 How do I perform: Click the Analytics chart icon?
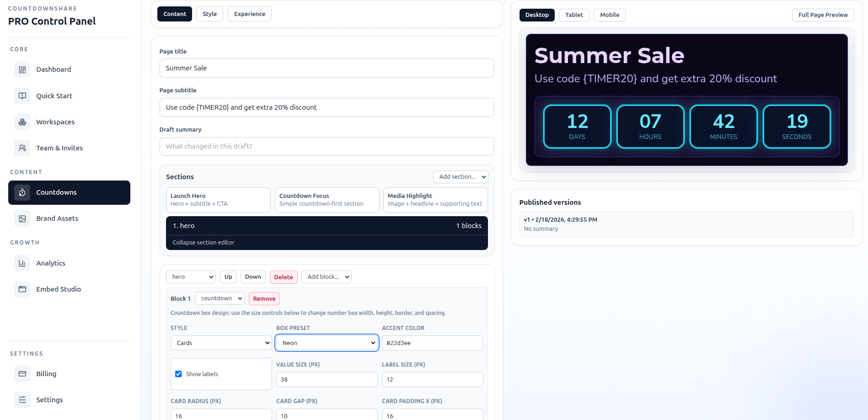[x=22, y=263]
